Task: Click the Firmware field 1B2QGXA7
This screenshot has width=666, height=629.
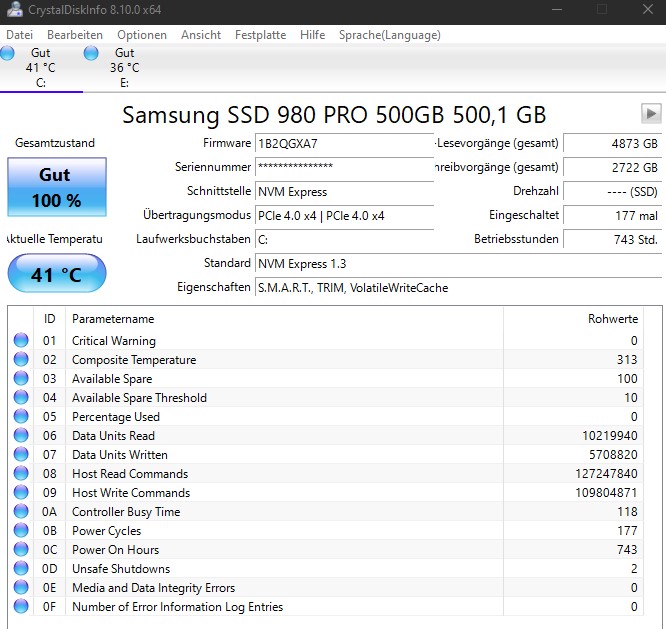Action: tap(344, 143)
